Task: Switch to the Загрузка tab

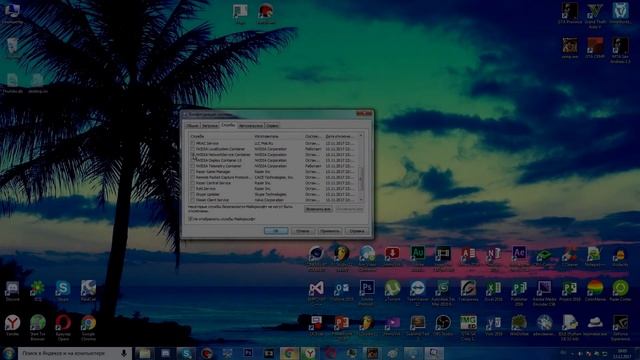Action: [210, 126]
